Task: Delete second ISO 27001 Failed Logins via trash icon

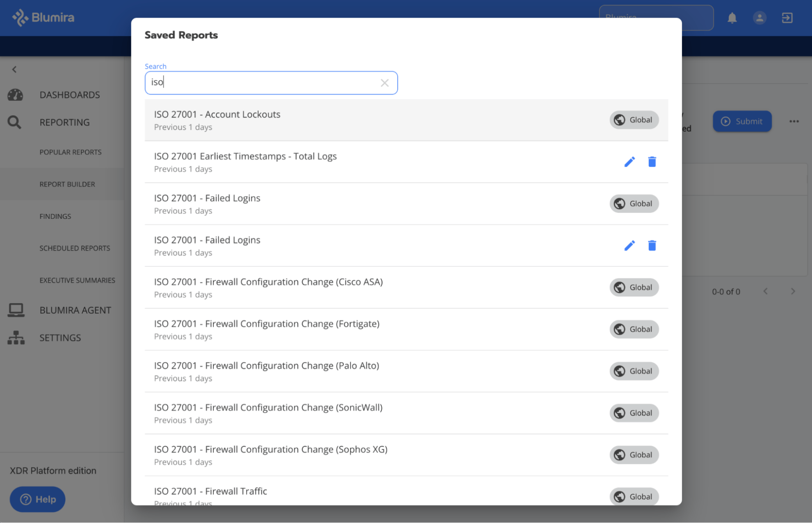Action: pos(652,245)
